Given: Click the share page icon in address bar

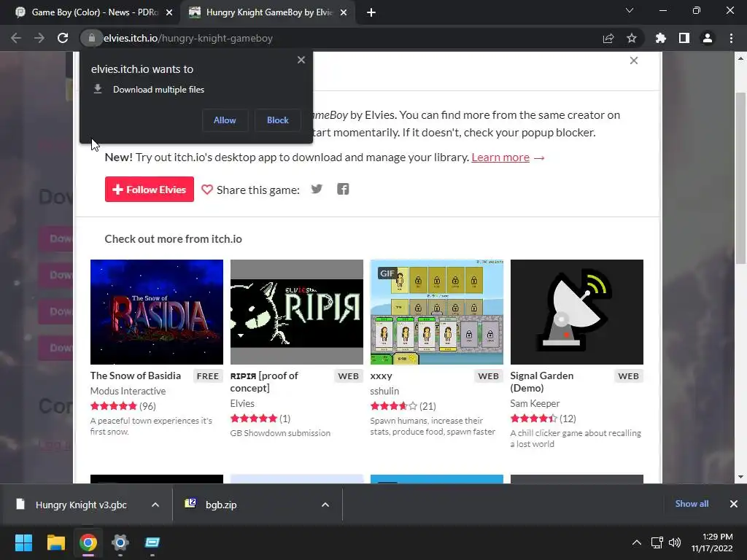Looking at the screenshot, I should point(608,38).
